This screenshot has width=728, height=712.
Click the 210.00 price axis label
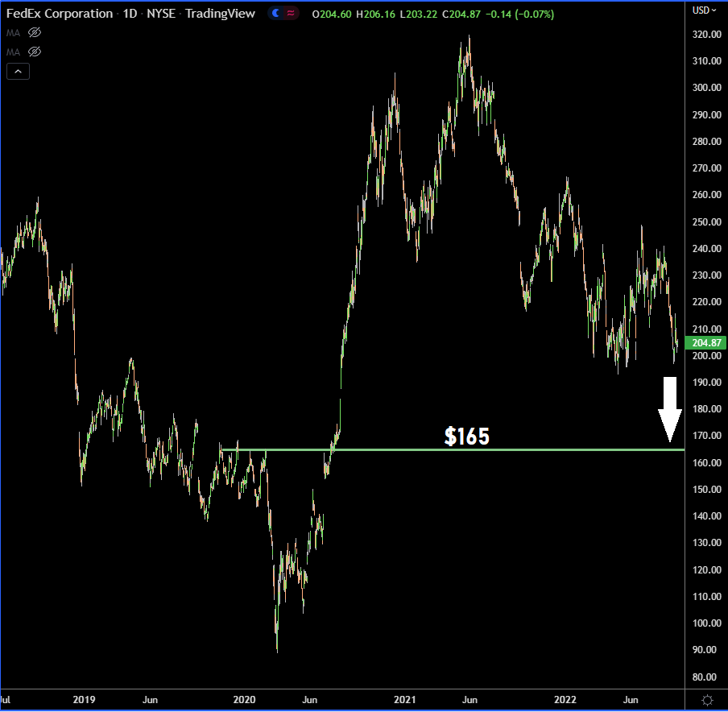(706, 329)
